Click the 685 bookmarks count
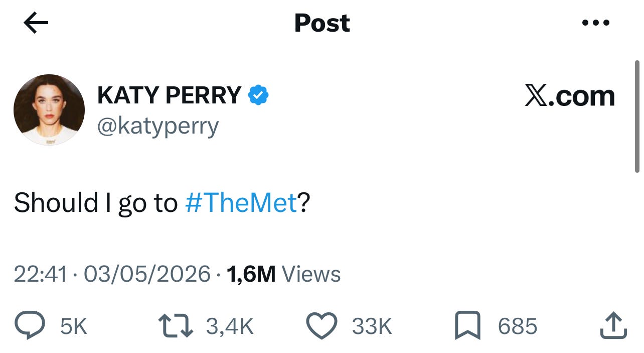The image size is (644, 353). point(518,326)
